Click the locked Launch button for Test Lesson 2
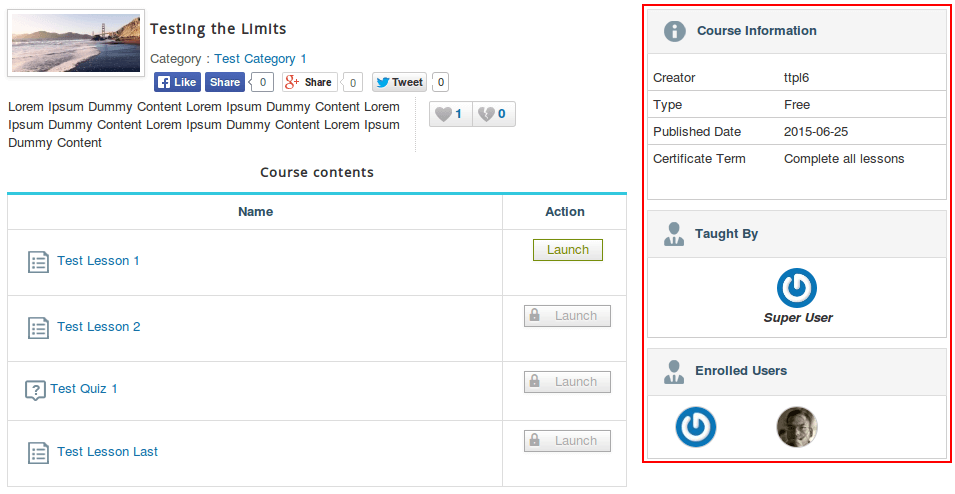The height and width of the screenshot is (494, 955). click(x=567, y=316)
